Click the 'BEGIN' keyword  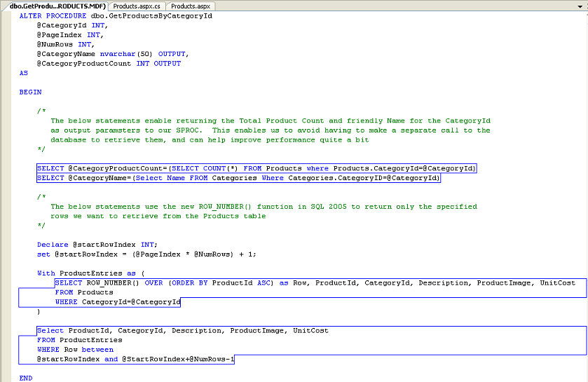coord(30,93)
